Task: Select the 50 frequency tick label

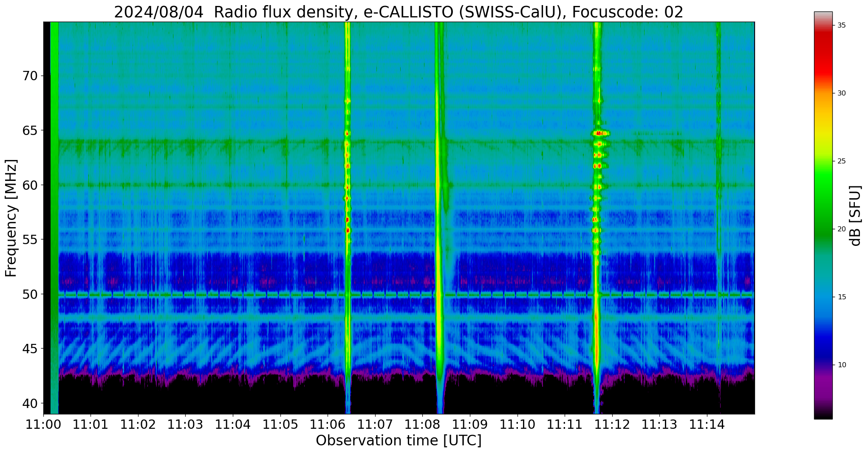Action: [x=30, y=294]
